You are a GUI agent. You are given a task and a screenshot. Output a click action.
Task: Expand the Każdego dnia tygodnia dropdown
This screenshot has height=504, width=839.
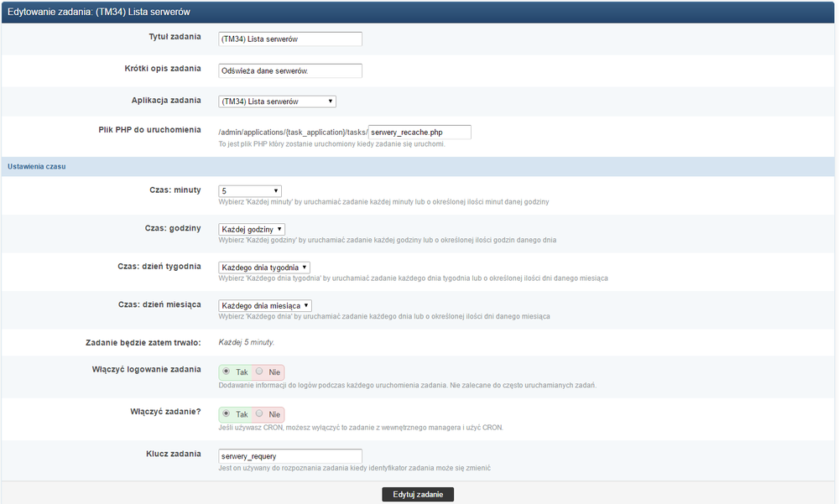tap(258, 268)
